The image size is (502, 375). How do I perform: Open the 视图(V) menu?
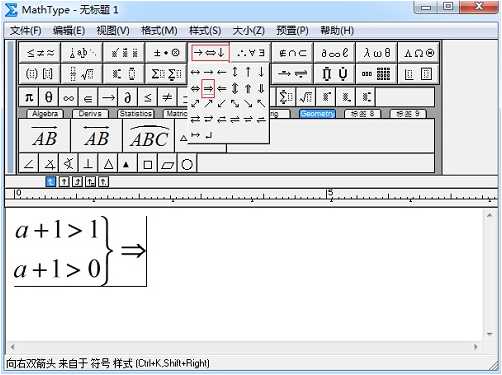click(113, 31)
